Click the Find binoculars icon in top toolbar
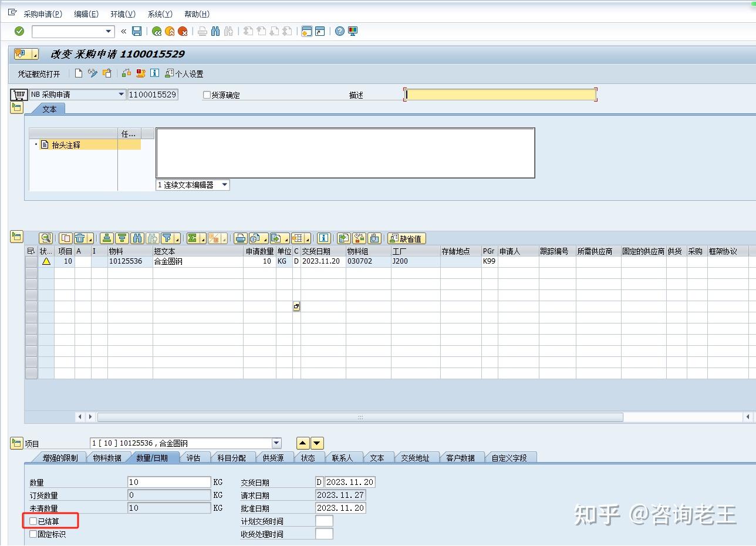 (215, 31)
